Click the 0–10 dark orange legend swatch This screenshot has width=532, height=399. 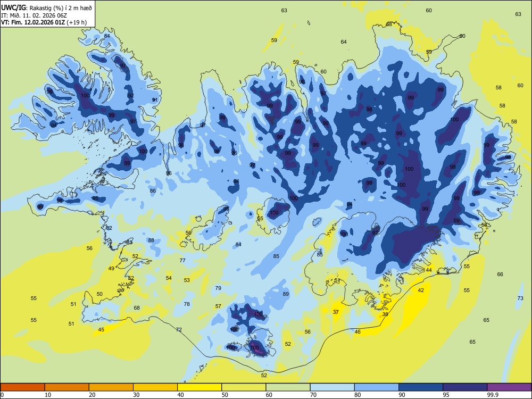22,387
